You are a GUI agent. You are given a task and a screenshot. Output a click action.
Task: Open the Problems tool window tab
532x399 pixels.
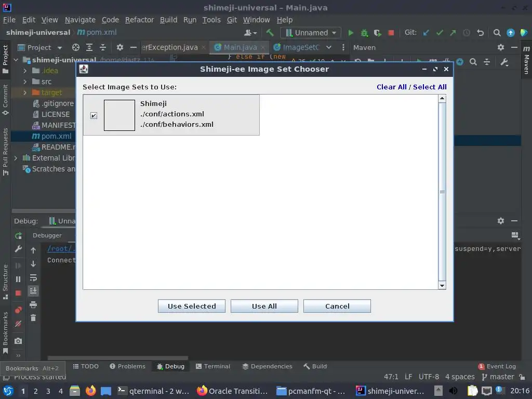coord(128,366)
